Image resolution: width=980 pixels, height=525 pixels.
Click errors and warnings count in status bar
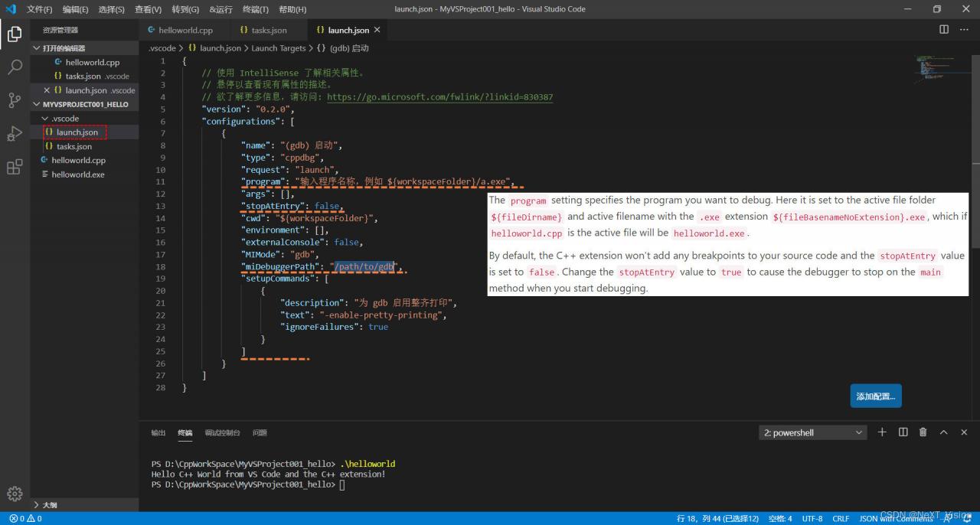tap(25, 519)
